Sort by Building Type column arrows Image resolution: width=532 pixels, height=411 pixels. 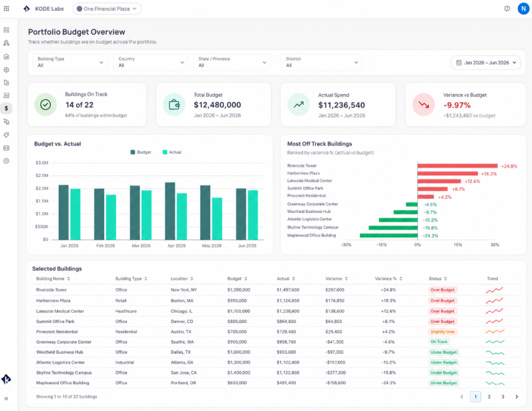click(146, 279)
